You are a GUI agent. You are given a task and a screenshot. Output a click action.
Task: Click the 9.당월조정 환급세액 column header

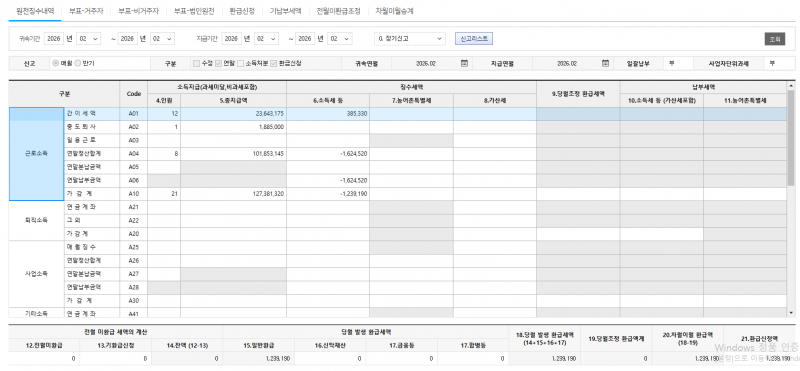(x=578, y=94)
